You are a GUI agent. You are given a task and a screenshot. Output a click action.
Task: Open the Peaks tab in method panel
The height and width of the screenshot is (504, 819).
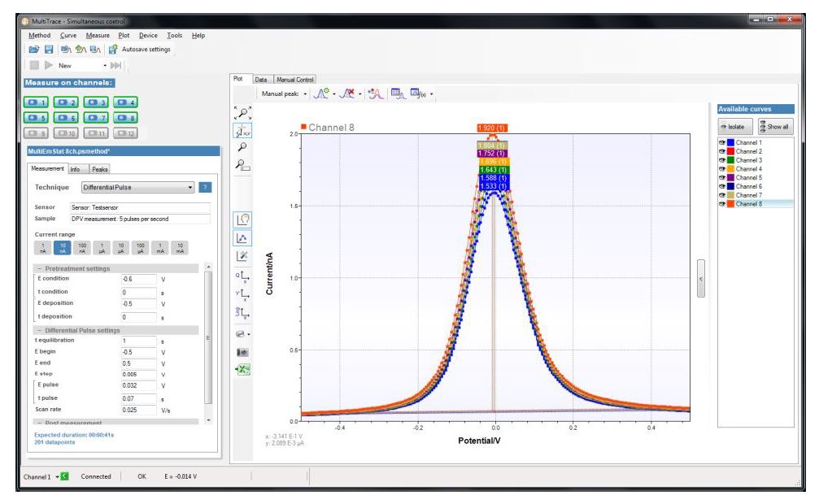99,169
